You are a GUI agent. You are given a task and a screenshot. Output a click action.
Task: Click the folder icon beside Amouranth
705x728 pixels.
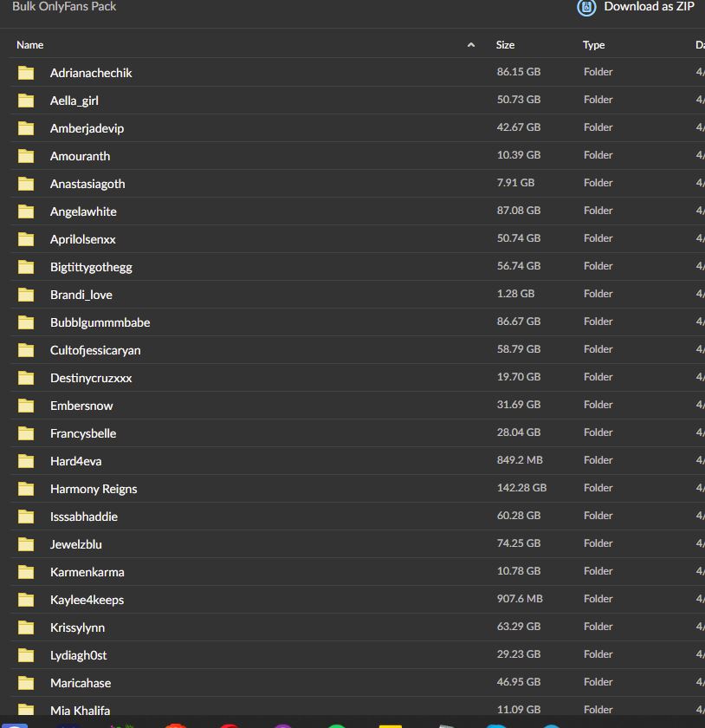(x=26, y=156)
